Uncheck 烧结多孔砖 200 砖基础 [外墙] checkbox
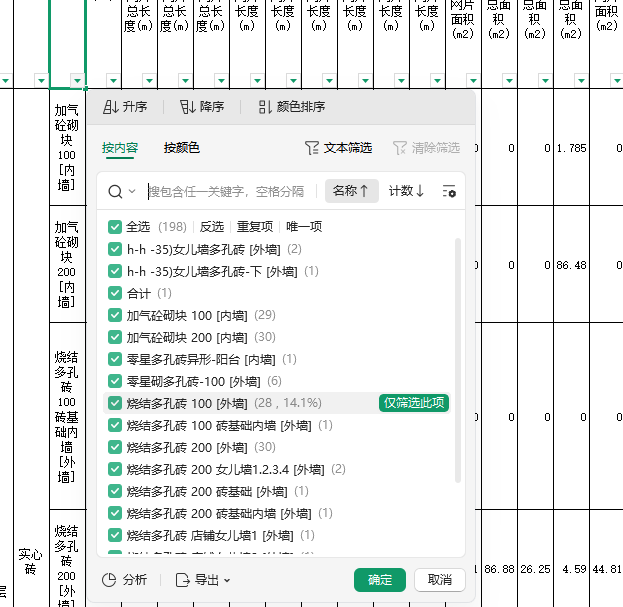Image resolution: width=623 pixels, height=607 pixels. point(115,491)
